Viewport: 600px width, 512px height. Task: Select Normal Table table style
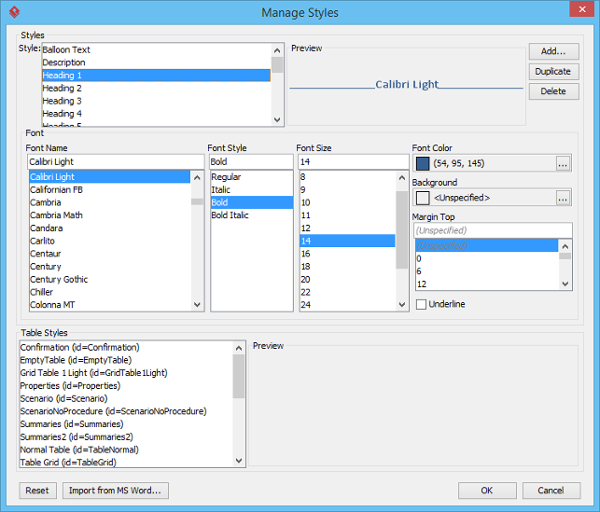126,450
